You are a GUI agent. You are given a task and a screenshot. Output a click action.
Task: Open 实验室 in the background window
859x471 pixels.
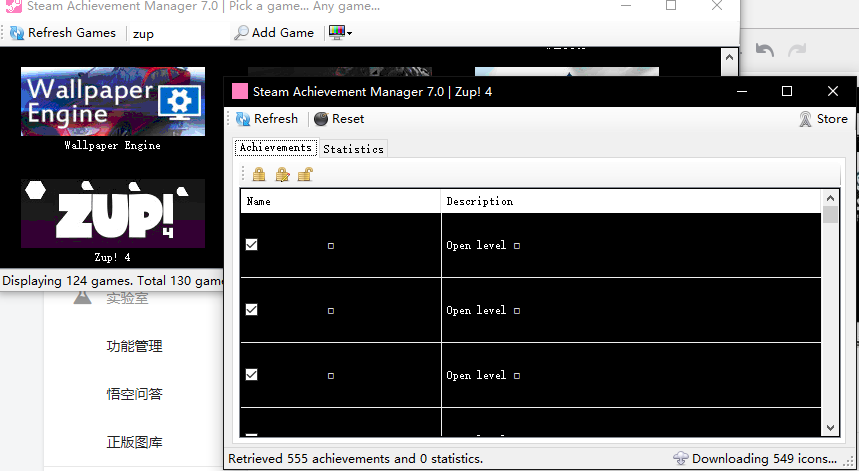128,298
